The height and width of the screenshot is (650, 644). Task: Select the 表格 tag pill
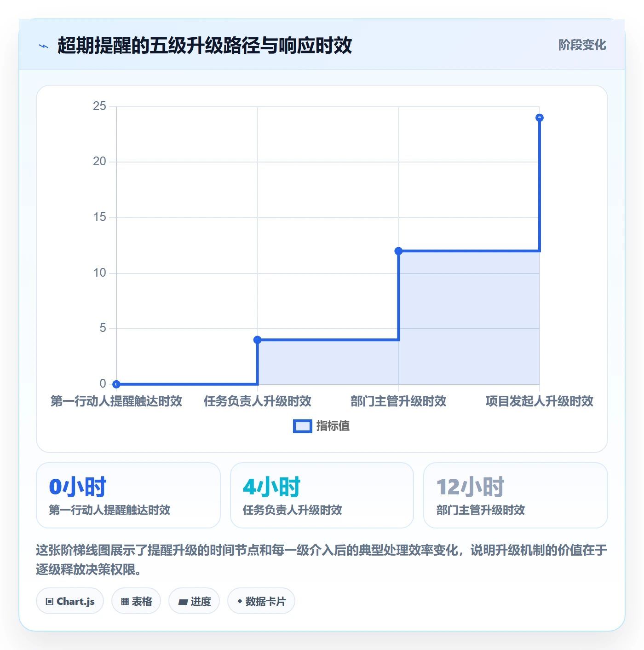tap(136, 601)
